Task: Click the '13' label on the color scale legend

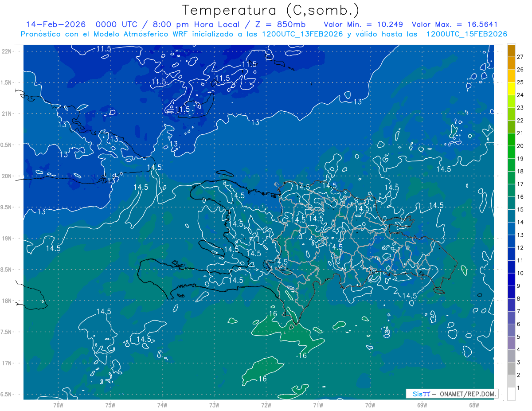Action: point(520,235)
